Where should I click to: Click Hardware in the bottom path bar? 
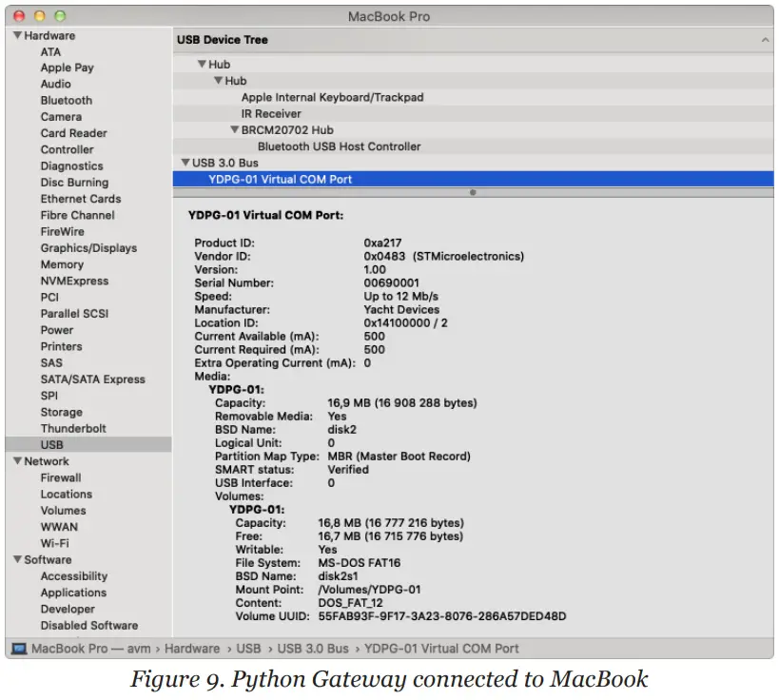coord(192,649)
